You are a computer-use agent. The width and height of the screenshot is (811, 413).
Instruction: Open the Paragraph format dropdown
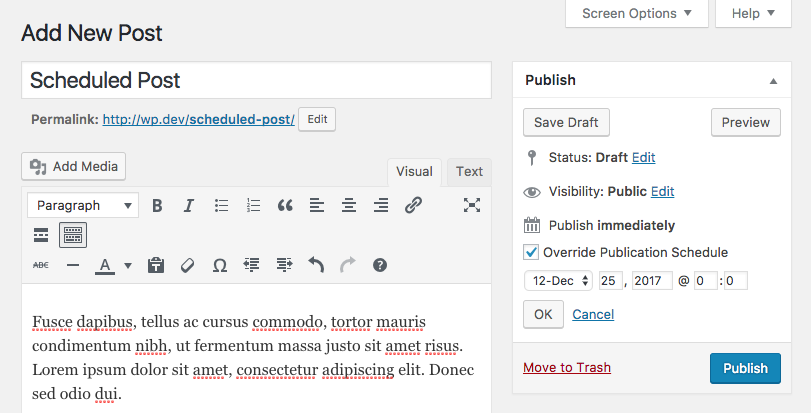(83, 205)
